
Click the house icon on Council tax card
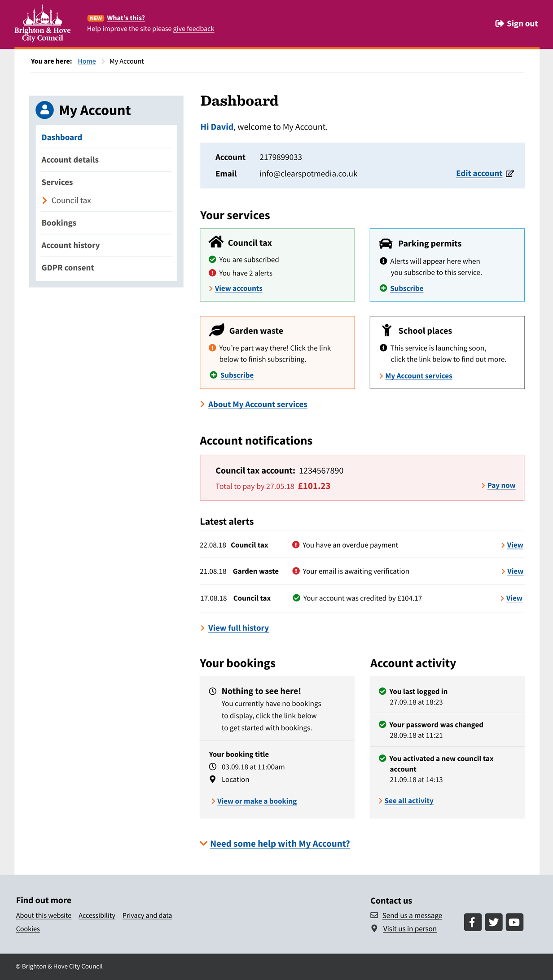point(216,242)
